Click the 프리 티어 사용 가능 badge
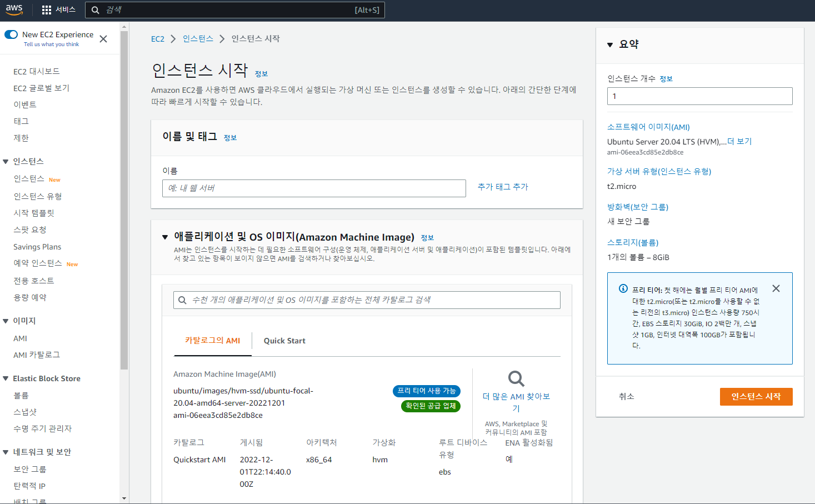The height and width of the screenshot is (504, 815). tap(427, 391)
